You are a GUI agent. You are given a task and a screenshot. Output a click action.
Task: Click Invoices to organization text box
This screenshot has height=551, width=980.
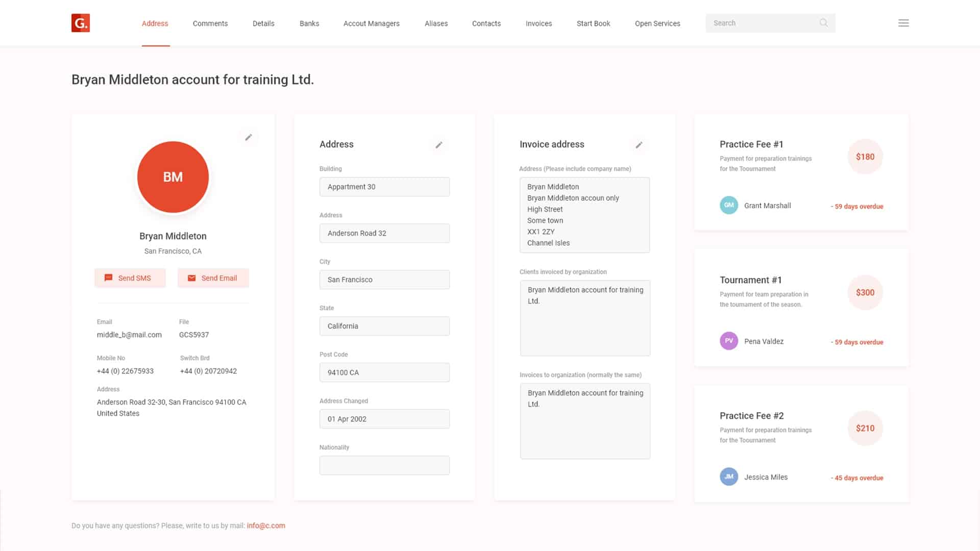pyautogui.click(x=585, y=421)
